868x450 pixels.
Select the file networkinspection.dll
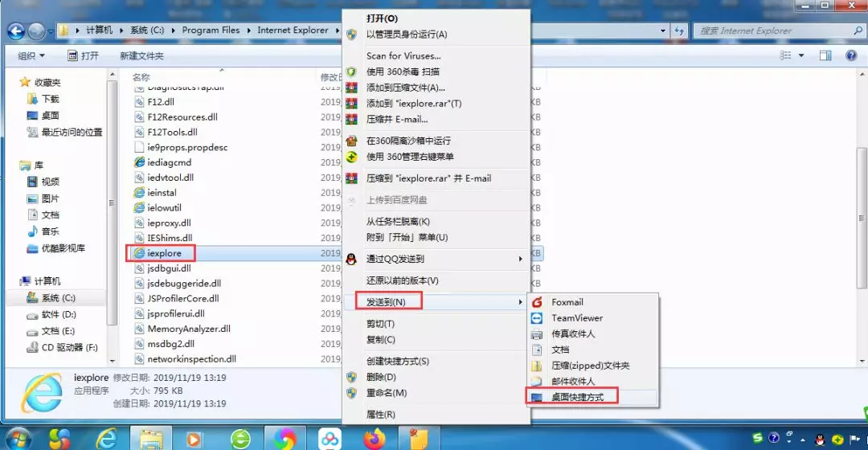point(191,358)
